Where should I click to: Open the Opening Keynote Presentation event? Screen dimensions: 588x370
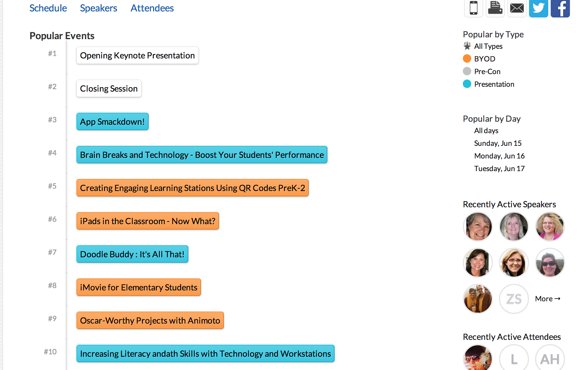point(138,55)
